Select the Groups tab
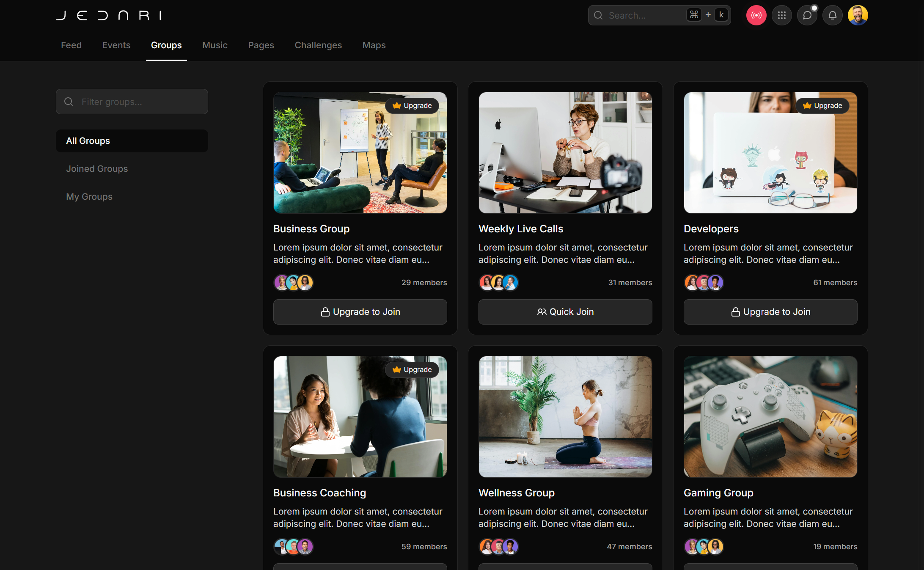The width and height of the screenshot is (924, 570). click(x=166, y=45)
